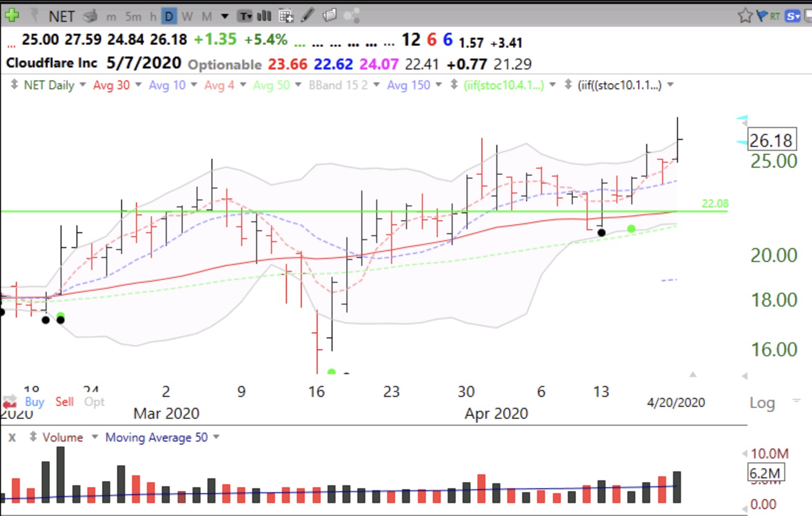This screenshot has height=516, width=812.
Task: Open the green iif(stoc10.4.1...) dropdown arrow
Action: (552, 85)
